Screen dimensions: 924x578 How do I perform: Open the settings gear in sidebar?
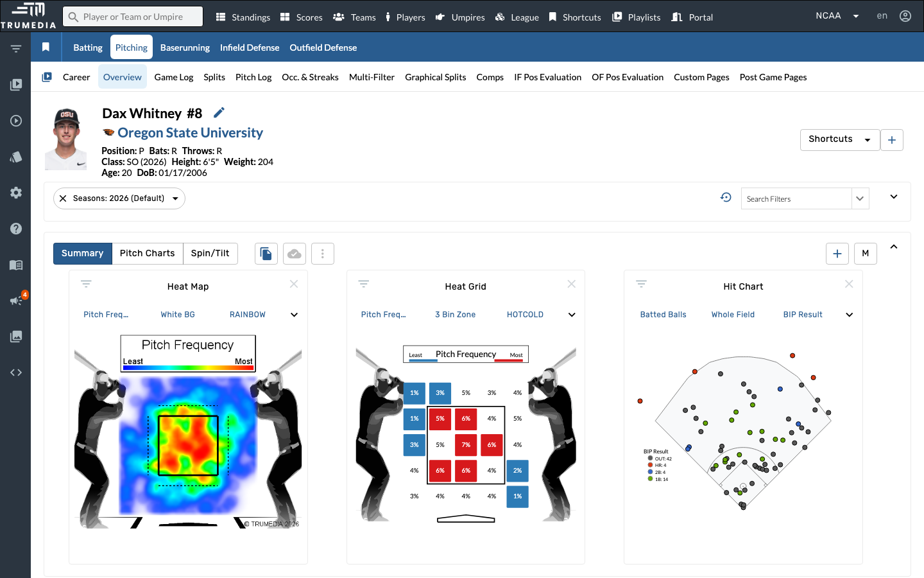16,193
